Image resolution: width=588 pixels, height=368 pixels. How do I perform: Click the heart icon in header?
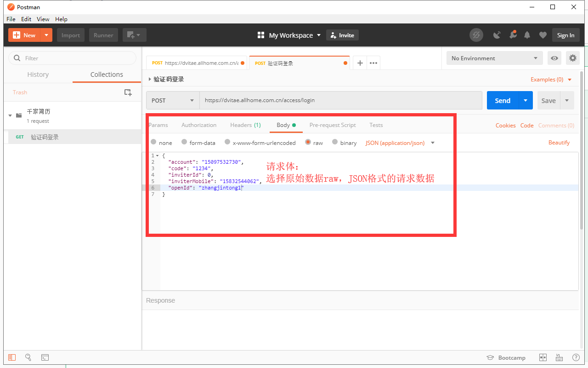543,35
